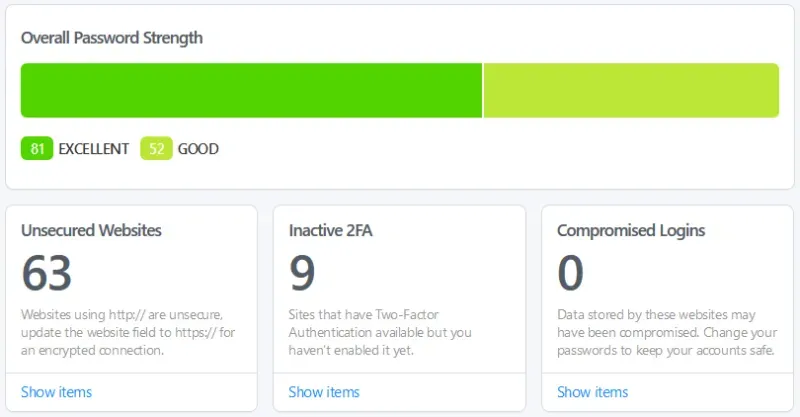Open Show items under Inactive 2FA

(x=324, y=392)
